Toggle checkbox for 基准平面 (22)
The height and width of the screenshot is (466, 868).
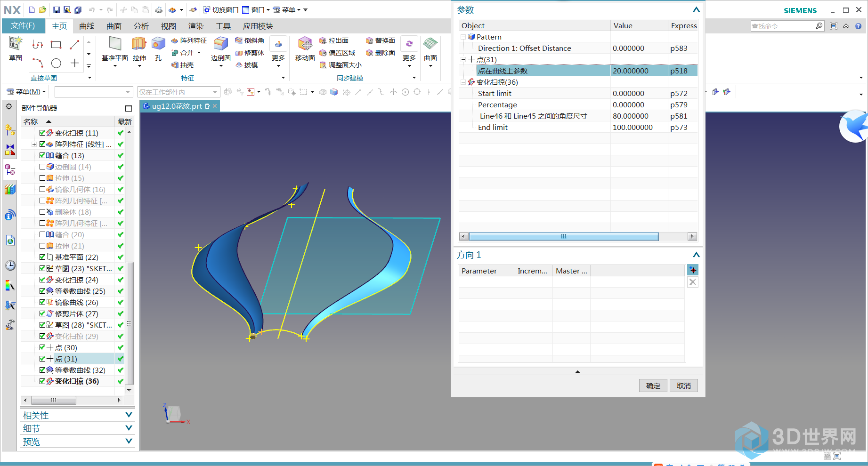click(42, 257)
